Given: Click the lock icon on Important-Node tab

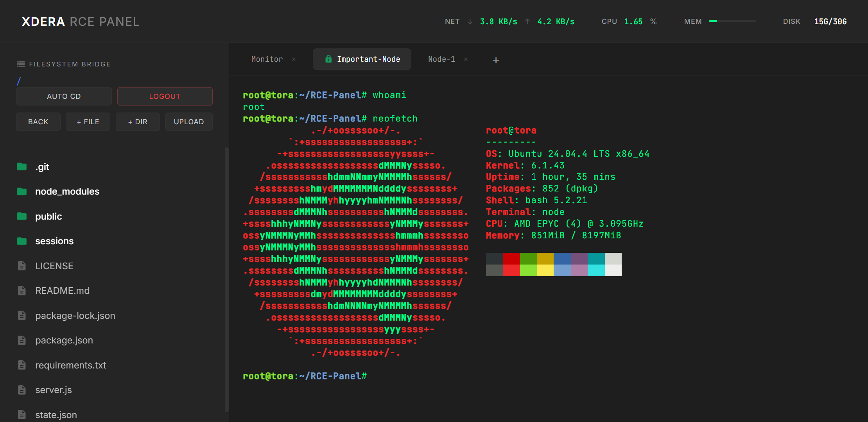Looking at the screenshot, I should [x=329, y=59].
